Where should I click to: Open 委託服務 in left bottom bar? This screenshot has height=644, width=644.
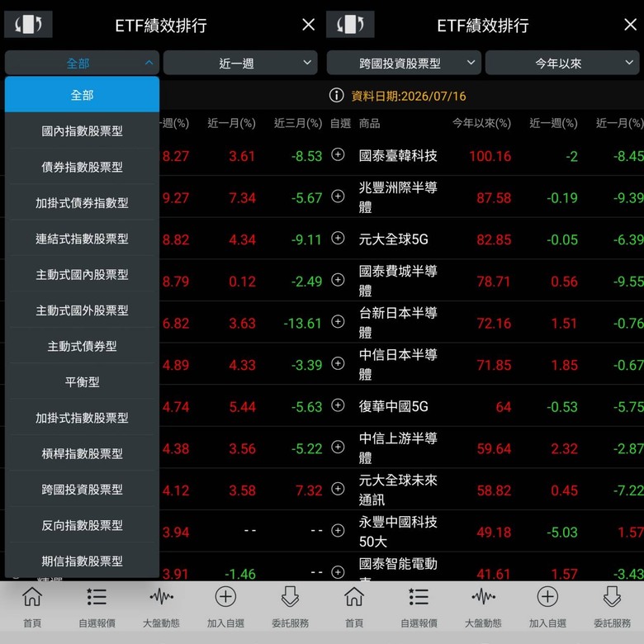point(290,607)
